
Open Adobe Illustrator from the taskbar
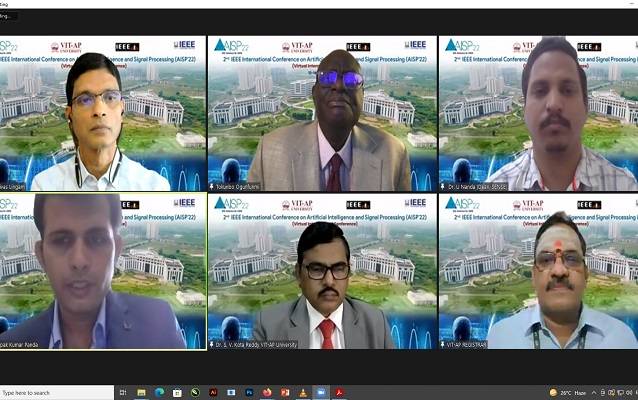coord(213,392)
